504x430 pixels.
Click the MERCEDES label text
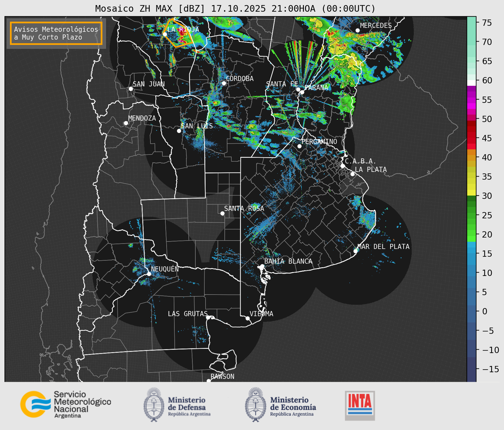376,26
